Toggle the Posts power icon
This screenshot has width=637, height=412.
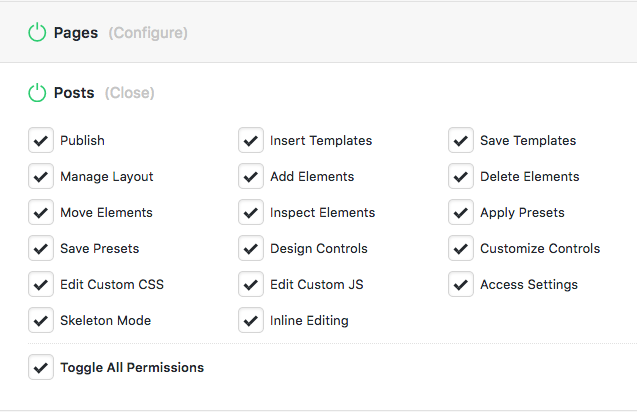37,93
